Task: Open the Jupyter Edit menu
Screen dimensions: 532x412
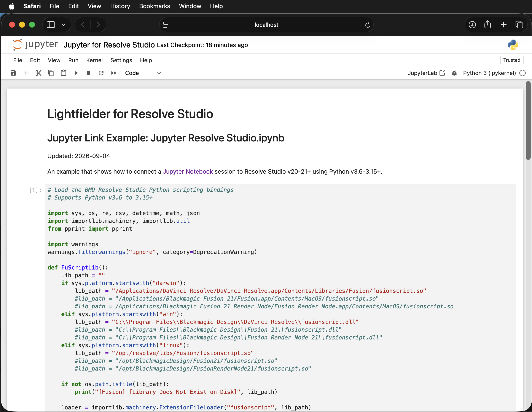Action: click(35, 60)
